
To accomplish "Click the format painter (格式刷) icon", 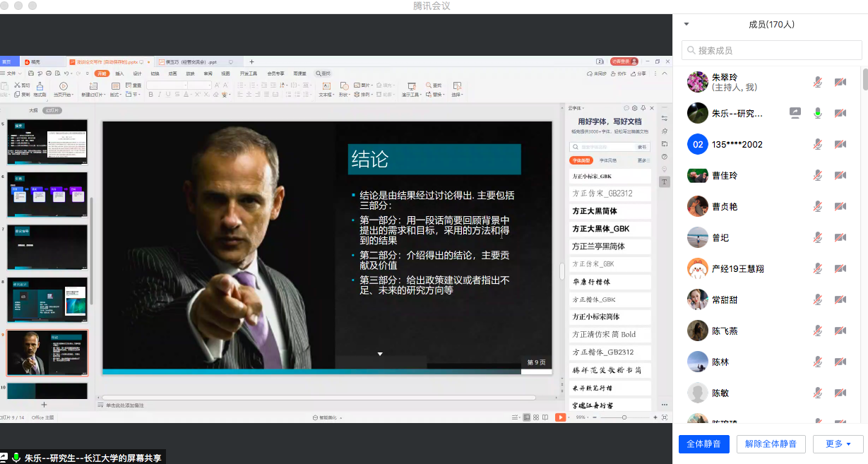I will [x=40, y=88].
